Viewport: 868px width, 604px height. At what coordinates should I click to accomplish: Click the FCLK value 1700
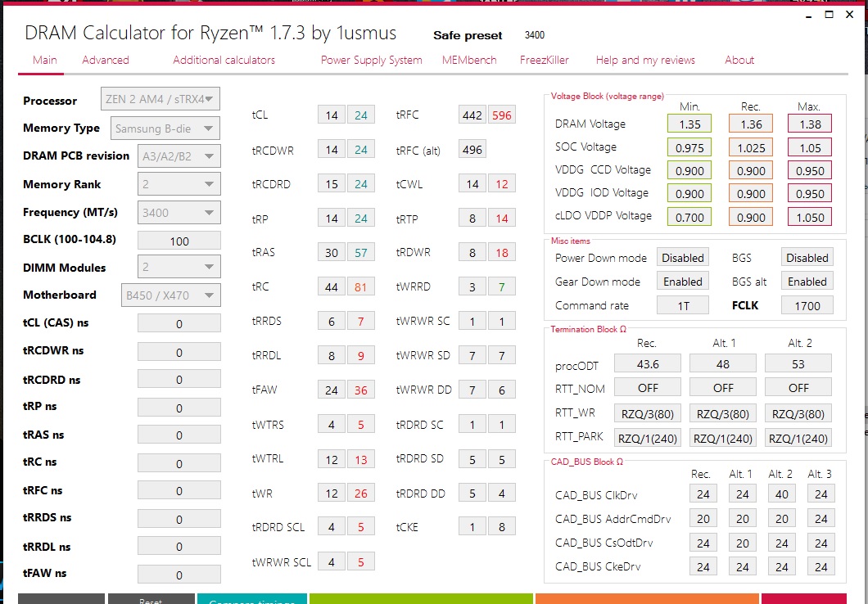(x=807, y=305)
